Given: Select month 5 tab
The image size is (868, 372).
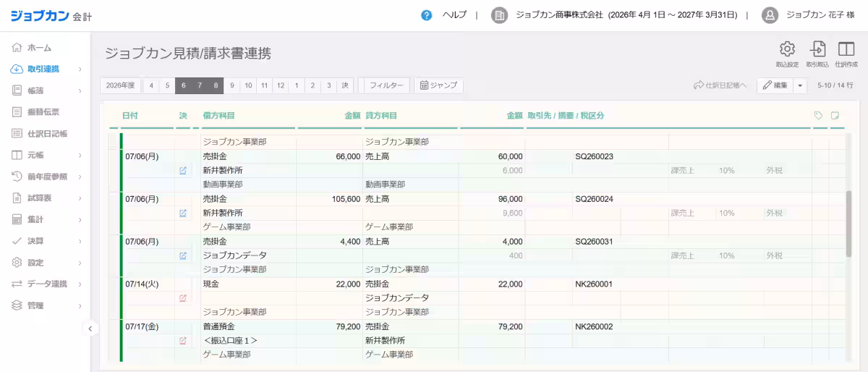Looking at the screenshot, I should [167, 85].
